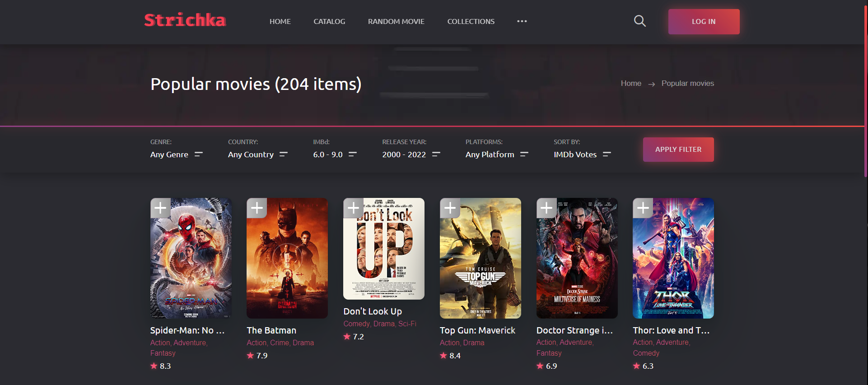Open the Collections menu item
This screenshot has height=385, width=868.
(471, 21)
